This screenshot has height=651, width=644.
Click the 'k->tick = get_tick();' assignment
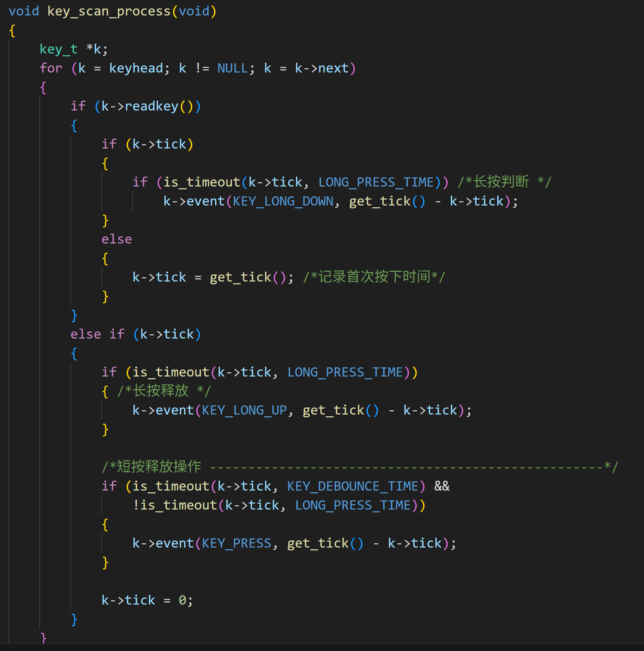point(213,277)
